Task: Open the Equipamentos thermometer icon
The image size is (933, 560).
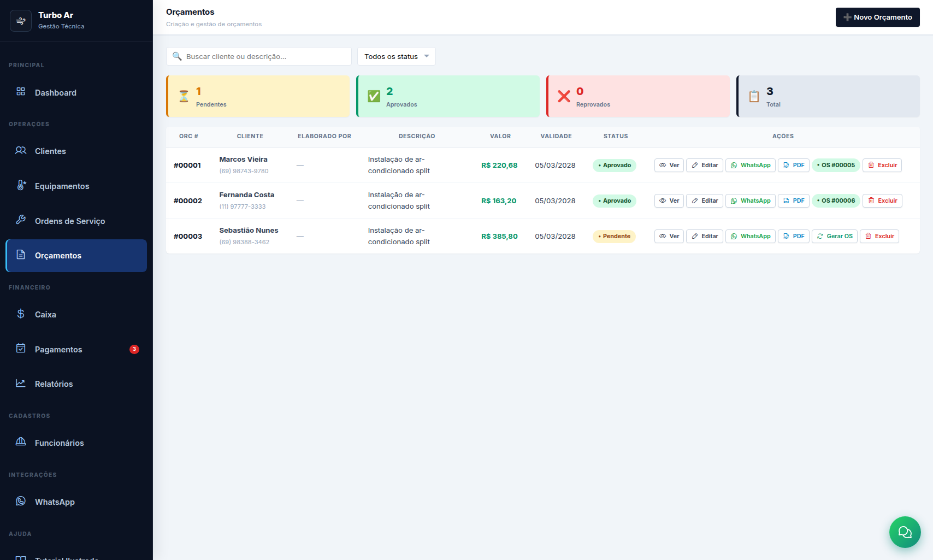Action: pyautogui.click(x=21, y=185)
